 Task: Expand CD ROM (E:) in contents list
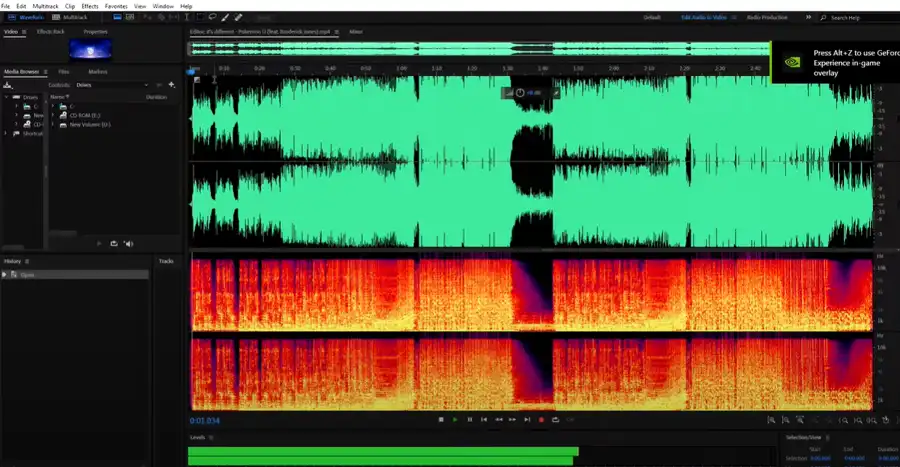(53, 115)
